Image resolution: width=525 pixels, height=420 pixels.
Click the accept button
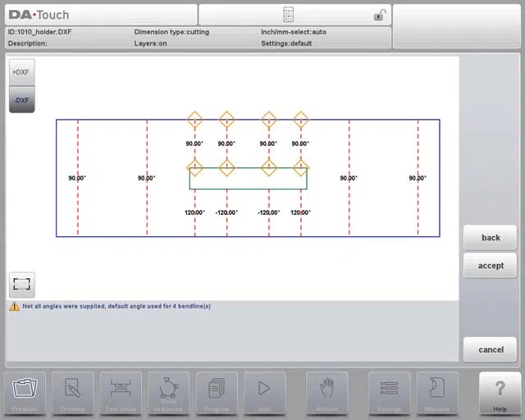click(491, 266)
